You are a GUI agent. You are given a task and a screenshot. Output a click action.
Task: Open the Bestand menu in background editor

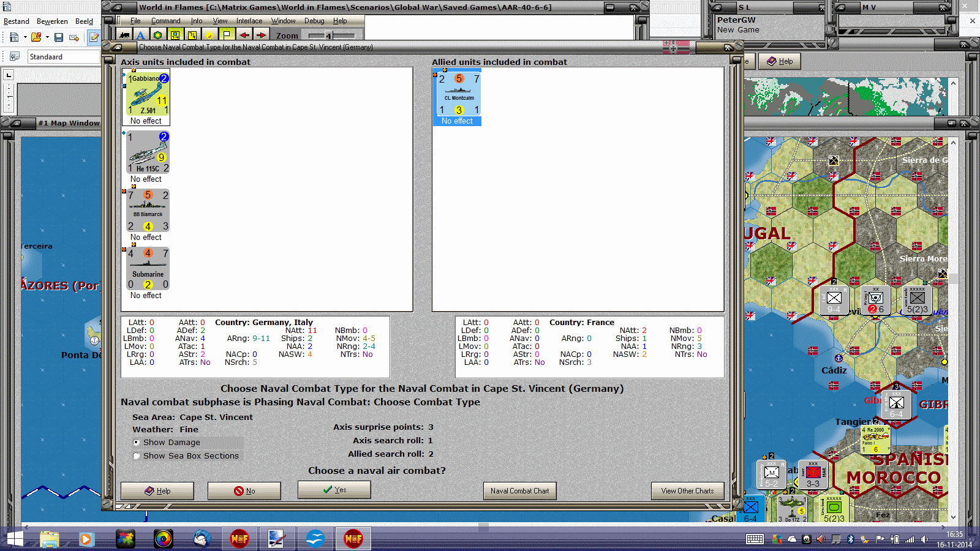(17, 21)
